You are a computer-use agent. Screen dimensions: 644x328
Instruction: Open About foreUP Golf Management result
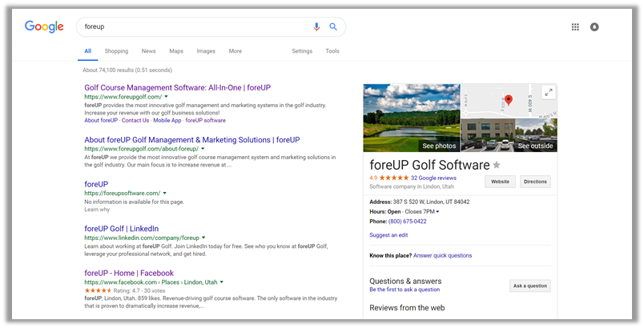192,140
